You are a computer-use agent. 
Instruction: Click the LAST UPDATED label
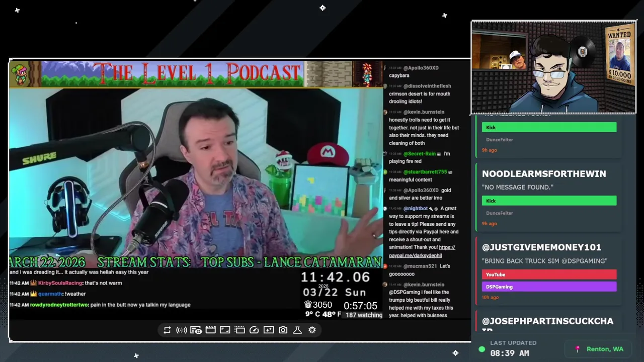click(x=513, y=343)
